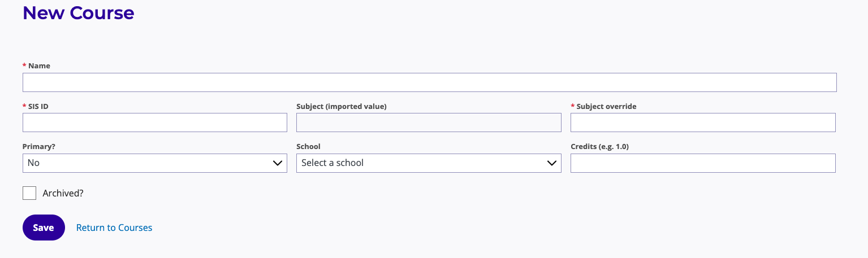Click the Subject override label
This screenshot has height=258, width=868.
tap(606, 106)
